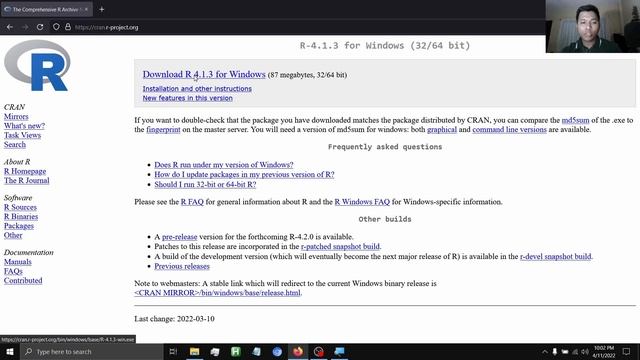Click the browser forward arrow

pyautogui.click(x=25, y=27)
